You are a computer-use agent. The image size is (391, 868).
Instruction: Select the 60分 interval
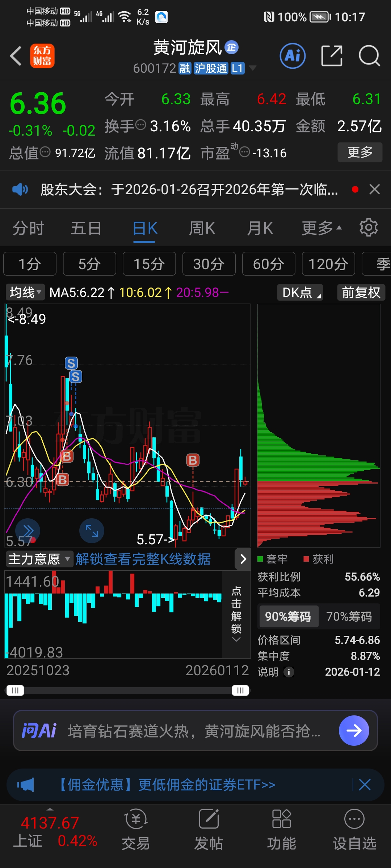269,264
